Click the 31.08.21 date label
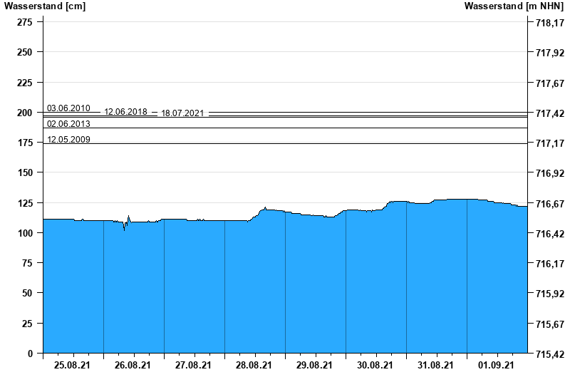This screenshot has width=570, height=392. [x=436, y=366]
